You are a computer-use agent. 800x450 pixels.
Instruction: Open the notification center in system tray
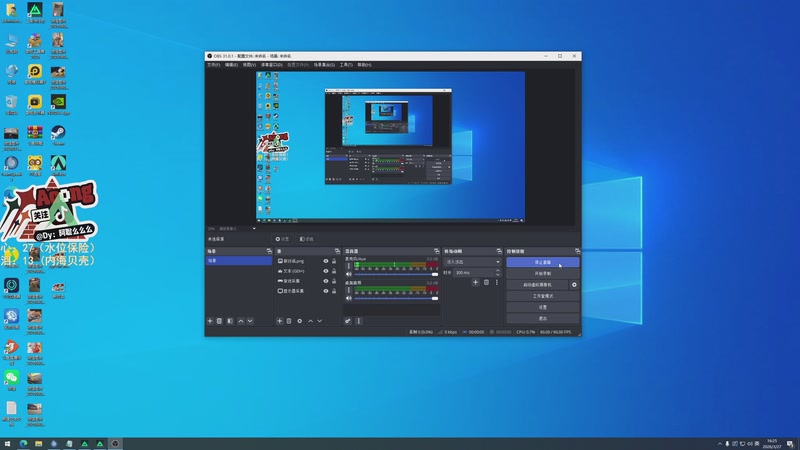(790, 444)
